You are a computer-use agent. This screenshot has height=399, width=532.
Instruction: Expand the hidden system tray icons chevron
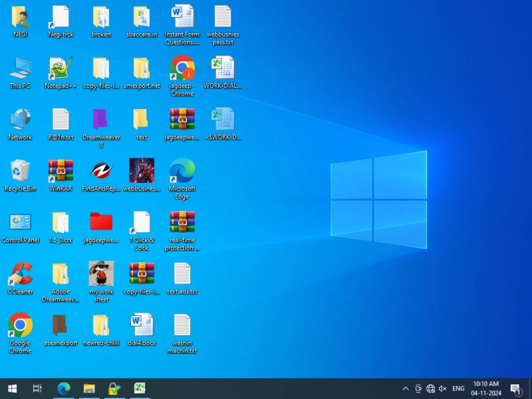(405, 388)
